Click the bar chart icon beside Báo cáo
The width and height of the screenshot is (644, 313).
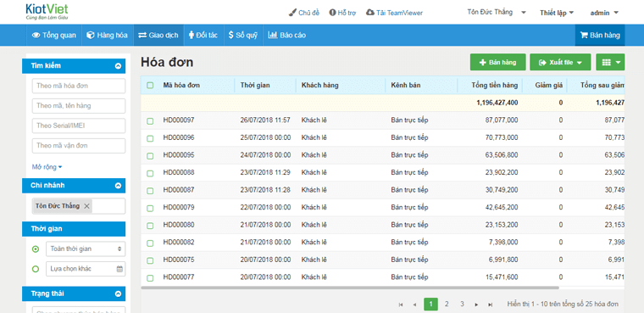coord(273,36)
